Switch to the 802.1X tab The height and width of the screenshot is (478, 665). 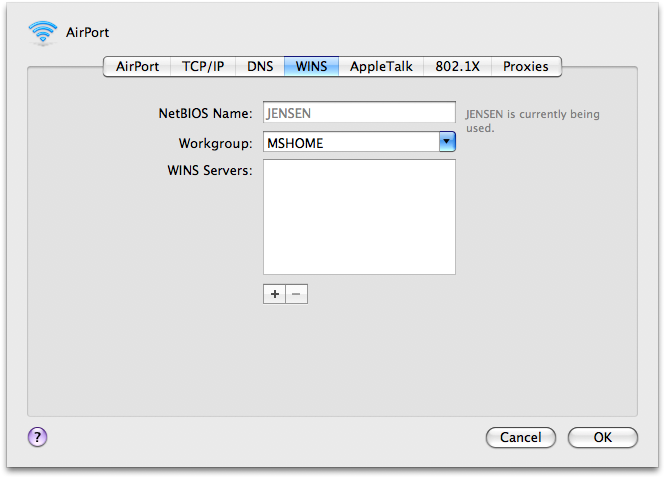pos(458,67)
